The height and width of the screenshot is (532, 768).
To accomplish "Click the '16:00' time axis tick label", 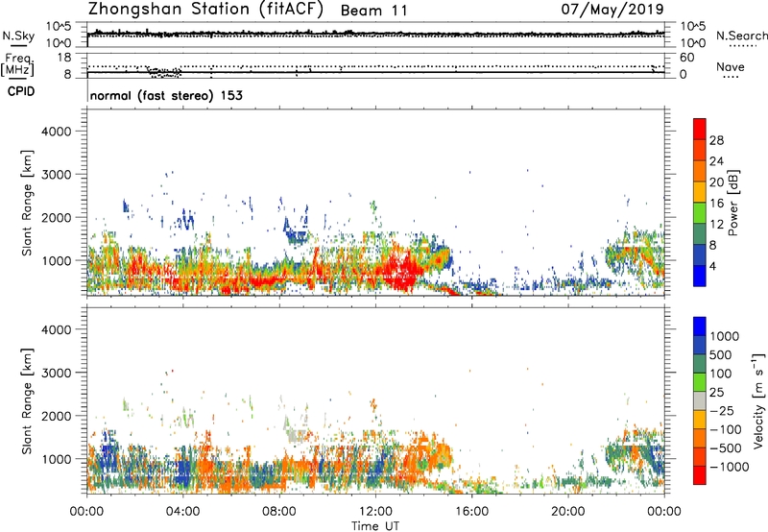I will click(471, 512).
